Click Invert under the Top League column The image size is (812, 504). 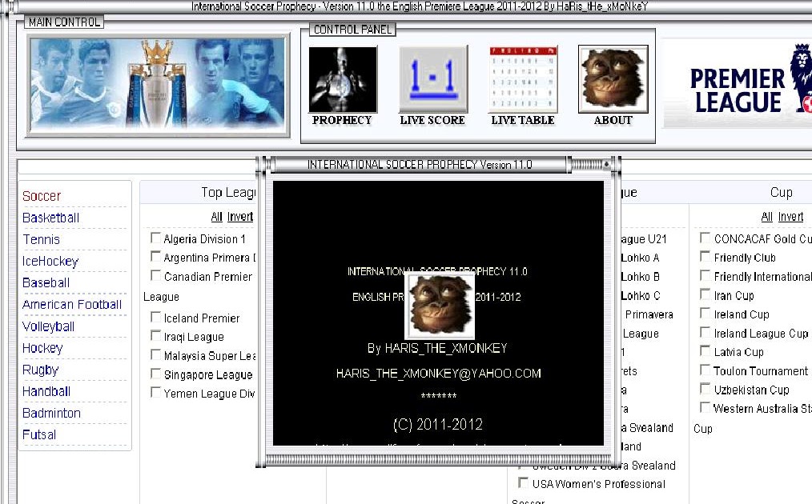point(239,217)
